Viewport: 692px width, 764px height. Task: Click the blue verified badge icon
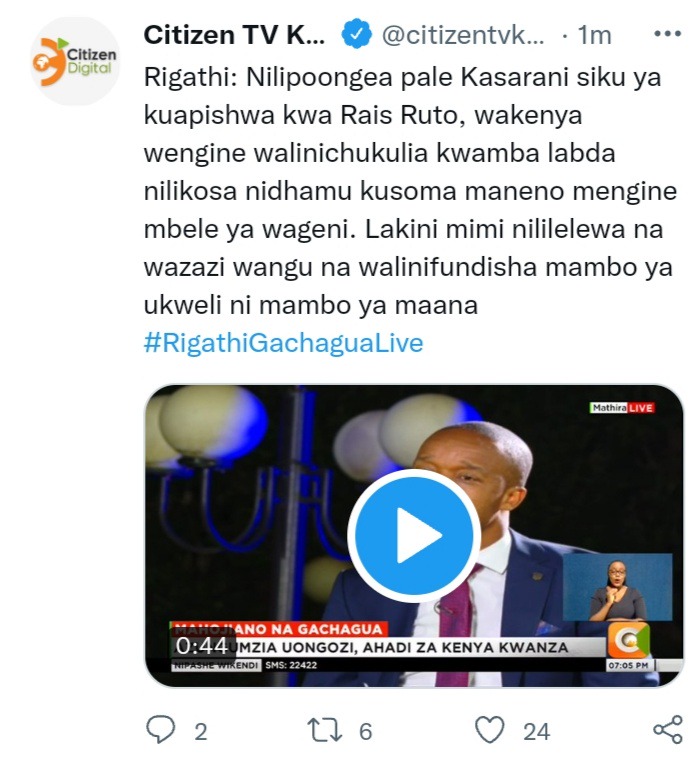[356, 34]
